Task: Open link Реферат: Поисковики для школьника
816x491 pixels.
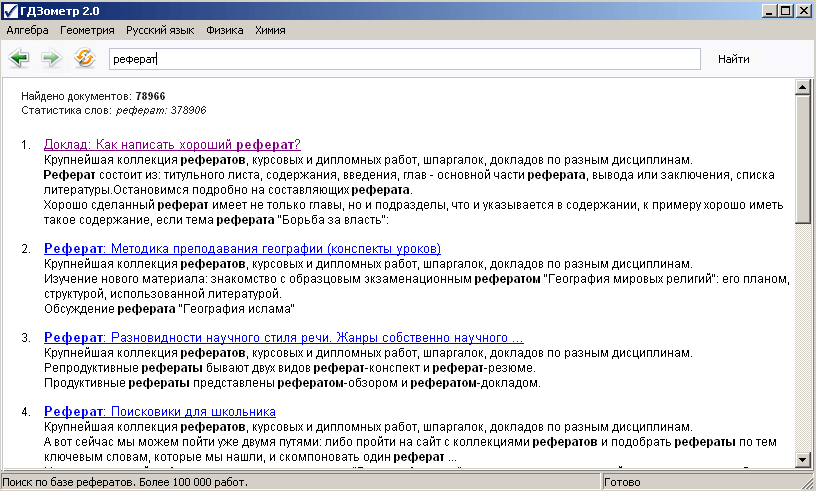Action: pyautogui.click(x=160, y=411)
